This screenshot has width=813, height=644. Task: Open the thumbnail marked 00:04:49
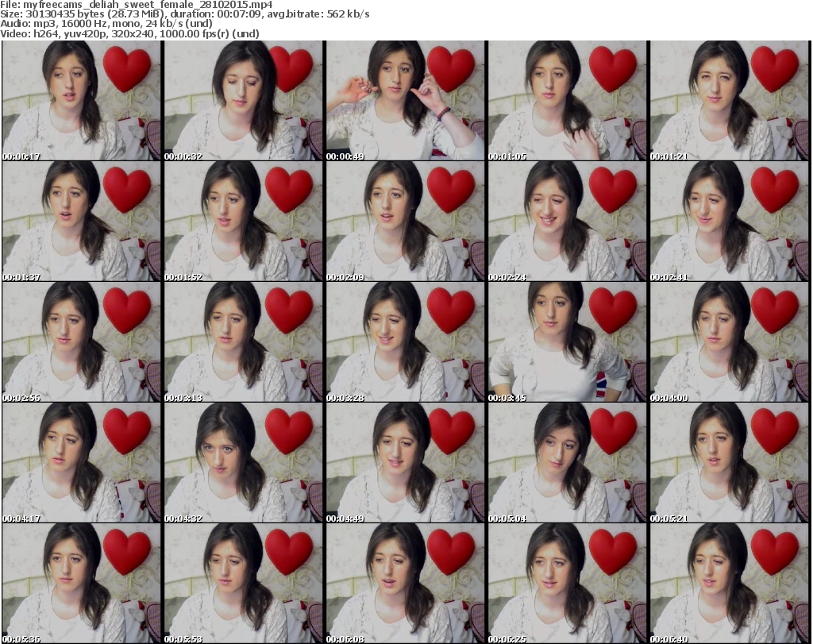click(406, 463)
